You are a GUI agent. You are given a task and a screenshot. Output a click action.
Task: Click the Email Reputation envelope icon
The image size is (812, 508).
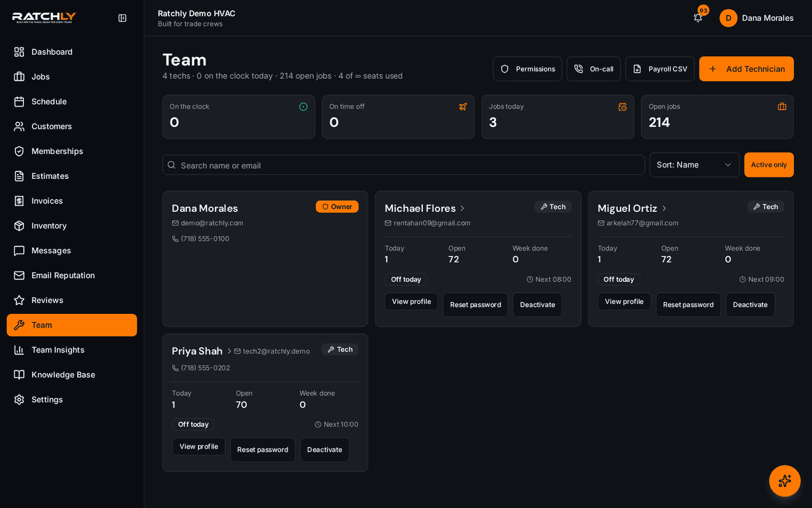pyautogui.click(x=19, y=275)
